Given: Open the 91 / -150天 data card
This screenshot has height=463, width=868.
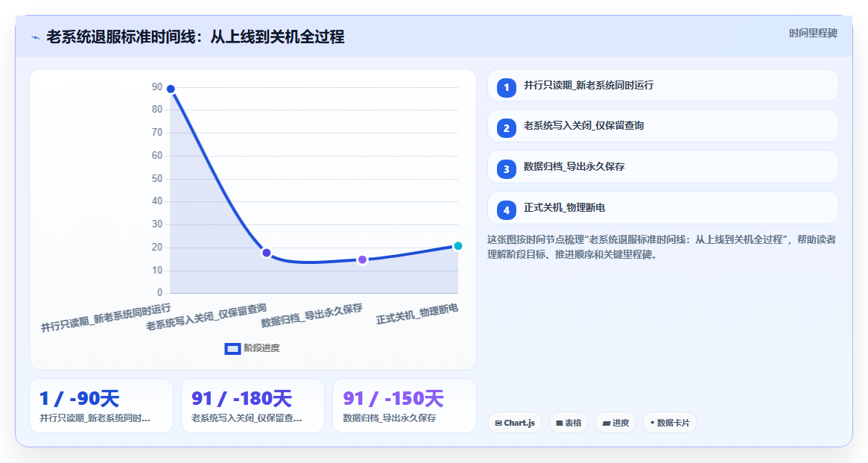Looking at the screenshot, I should pyautogui.click(x=405, y=406).
